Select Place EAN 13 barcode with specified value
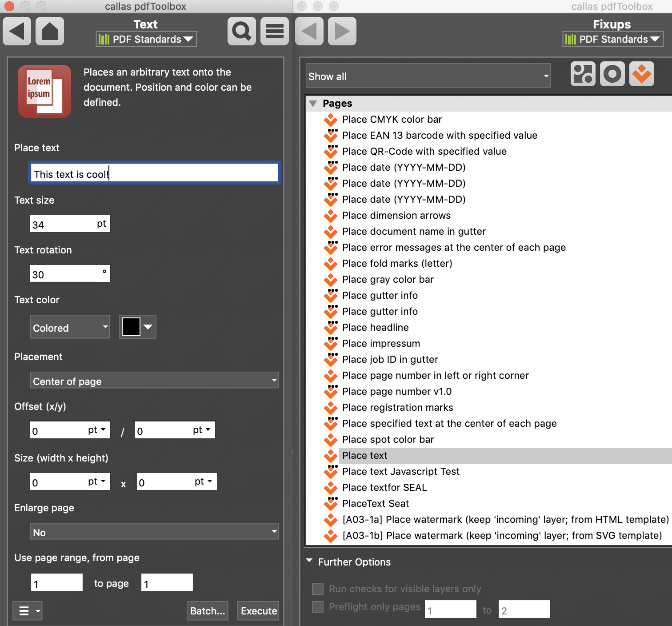Image resolution: width=672 pixels, height=626 pixels. (440, 136)
